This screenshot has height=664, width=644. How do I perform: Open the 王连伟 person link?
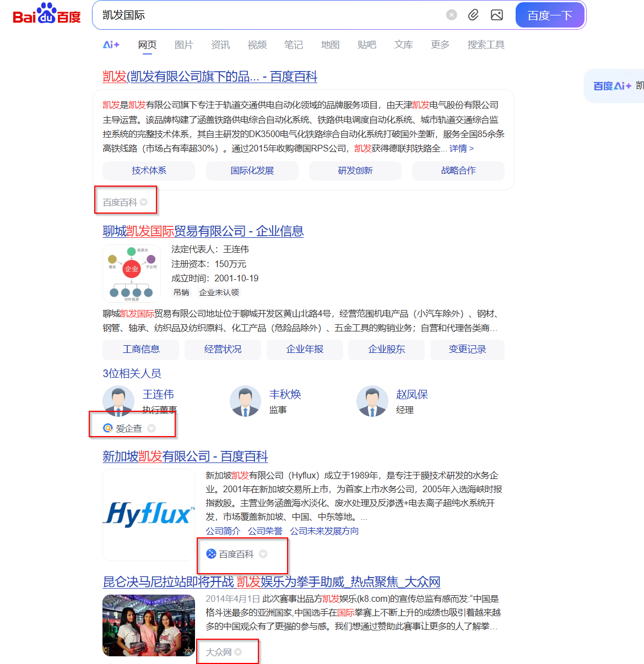158,394
